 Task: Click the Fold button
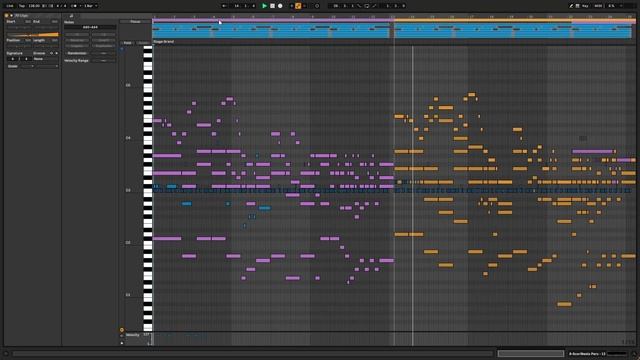tap(127, 43)
